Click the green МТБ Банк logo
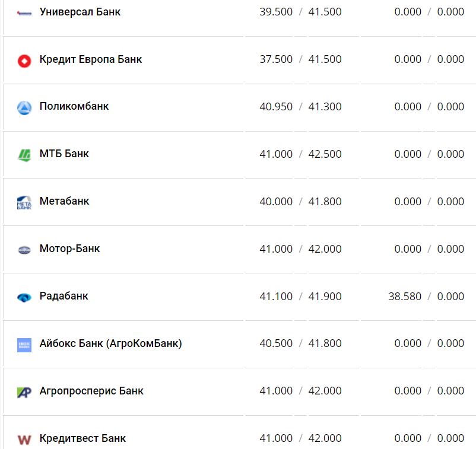 pyautogui.click(x=24, y=155)
